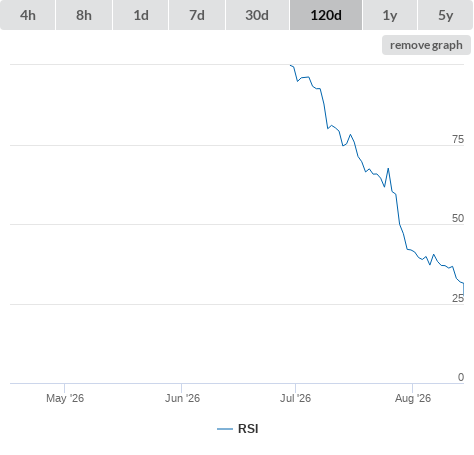Click the blue RSI legend line marker
The height and width of the screenshot is (455, 474).
(x=225, y=429)
